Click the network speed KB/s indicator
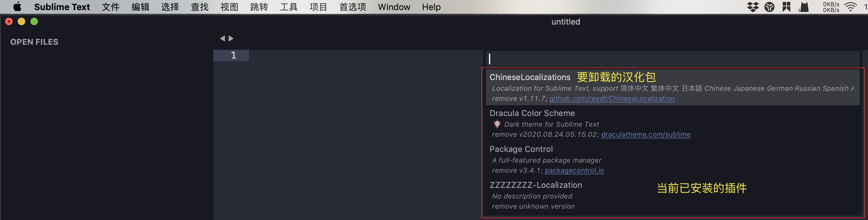Screen dimensions: 868x220 pos(831,7)
